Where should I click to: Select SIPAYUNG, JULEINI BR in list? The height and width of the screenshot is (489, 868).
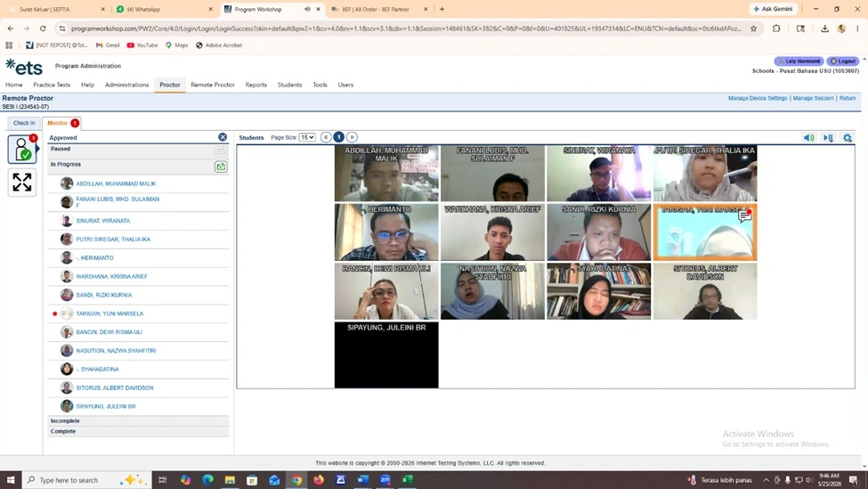coord(106,406)
